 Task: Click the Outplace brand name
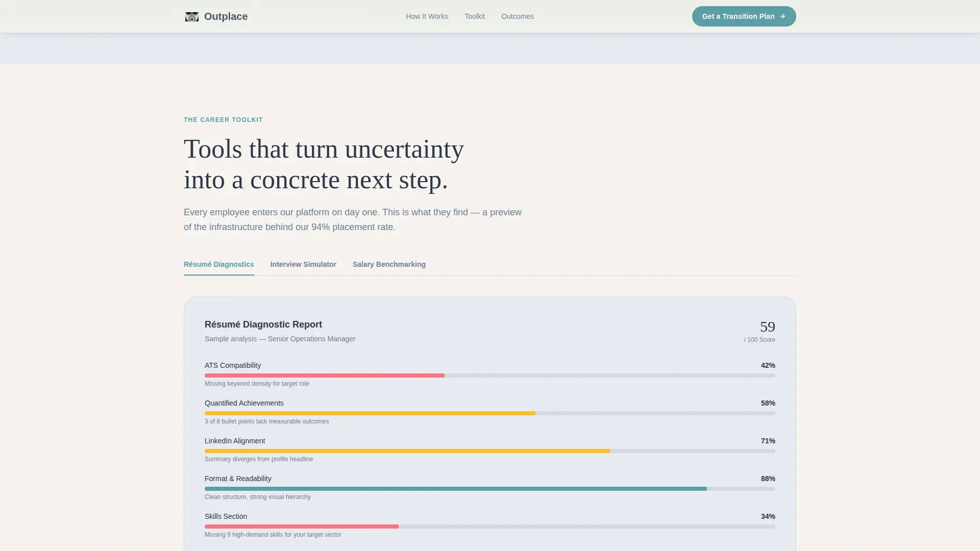pyautogui.click(x=226, y=16)
